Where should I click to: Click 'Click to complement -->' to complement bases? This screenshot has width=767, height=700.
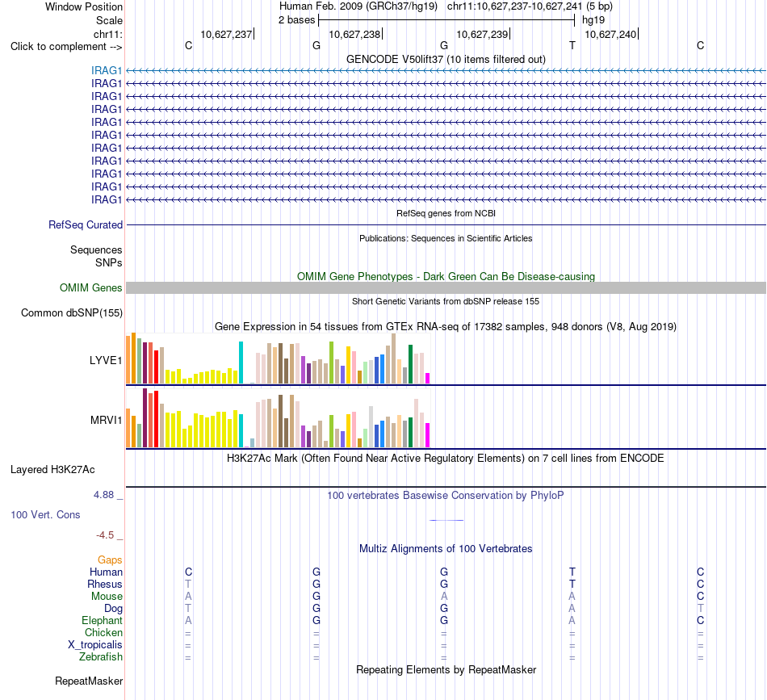[x=66, y=47]
